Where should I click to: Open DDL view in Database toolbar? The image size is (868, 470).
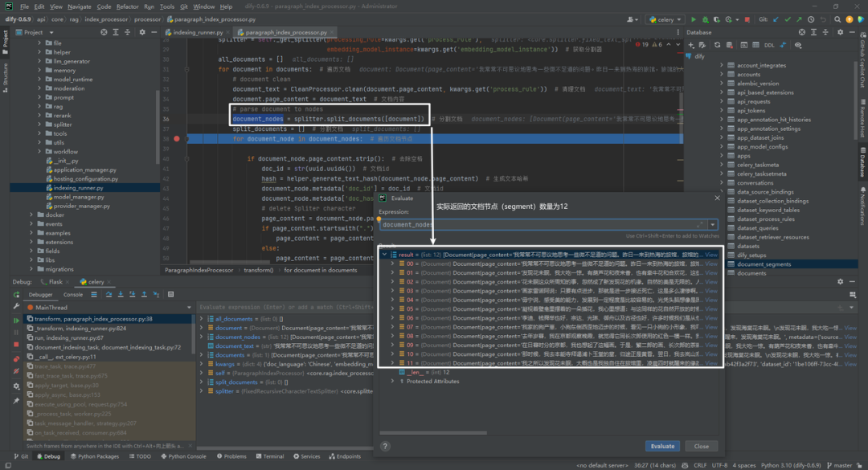click(769, 46)
